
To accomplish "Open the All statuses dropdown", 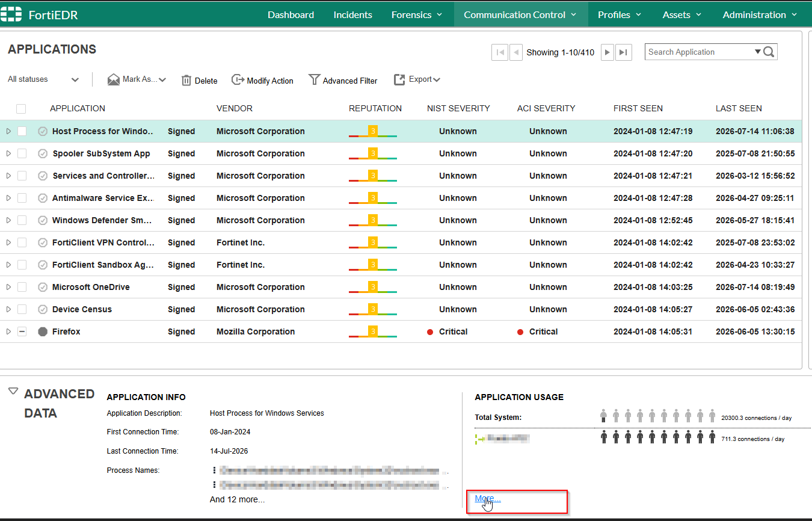I will click(43, 79).
